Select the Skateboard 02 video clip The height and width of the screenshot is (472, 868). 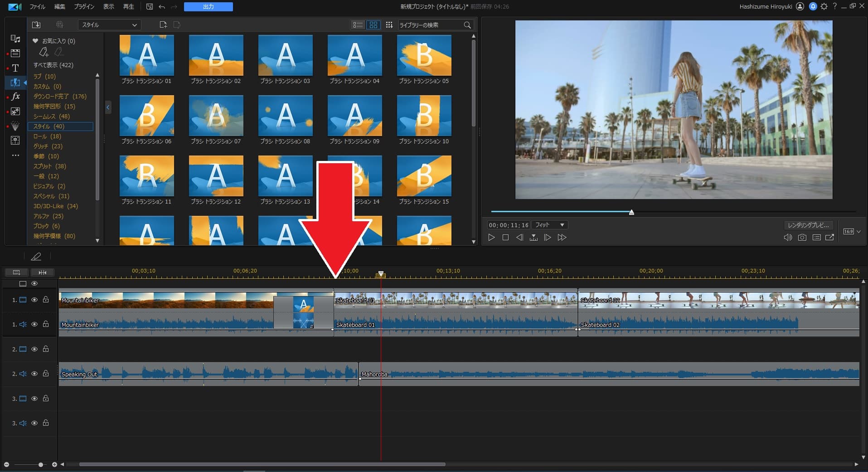tap(719, 300)
